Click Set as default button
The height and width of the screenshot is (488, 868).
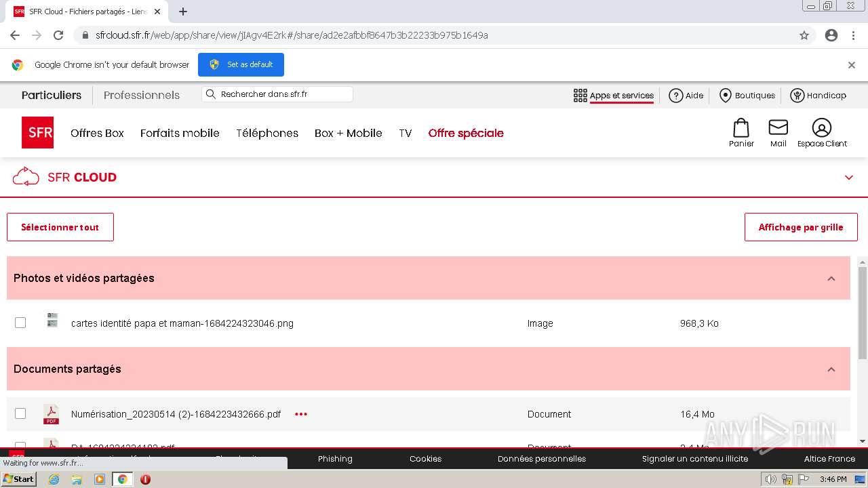241,64
